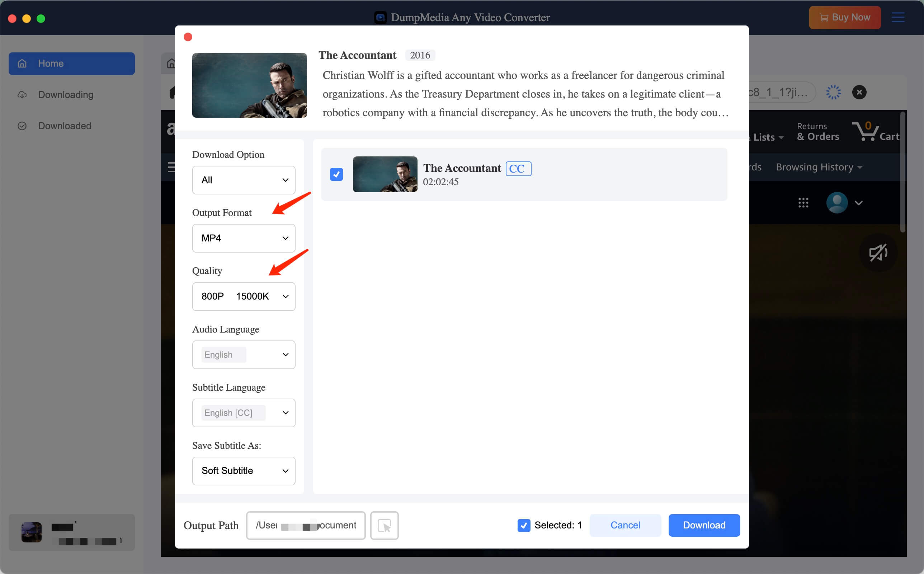This screenshot has height=574, width=924.
Task: Click the spinning loading indicator icon
Action: pyautogui.click(x=833, y=92)
